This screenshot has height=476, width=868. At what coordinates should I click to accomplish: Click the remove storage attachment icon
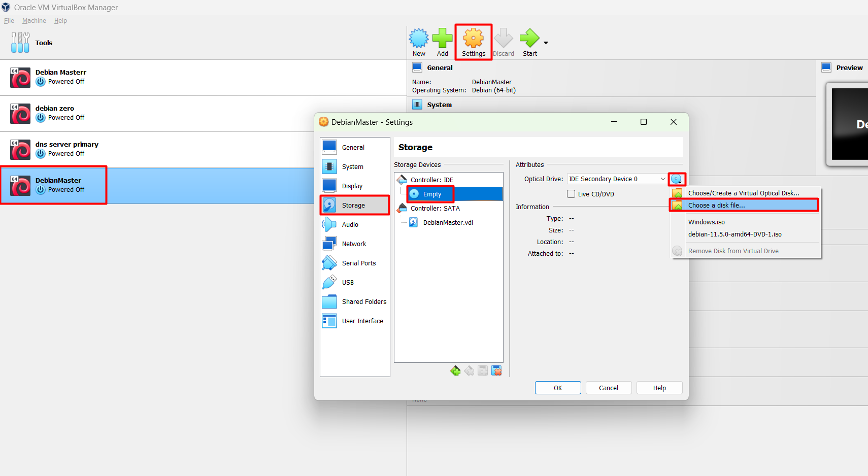[496, 371]
